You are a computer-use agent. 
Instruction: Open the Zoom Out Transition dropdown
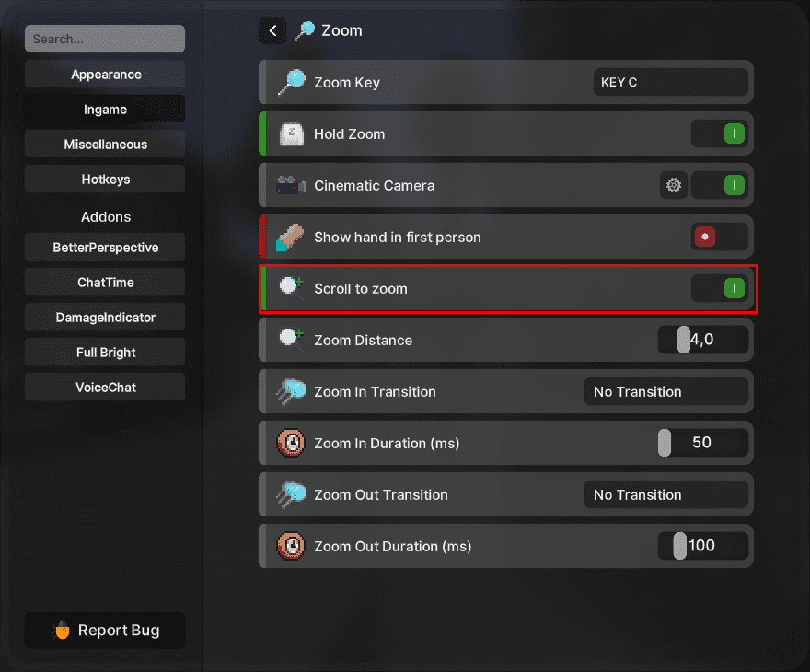[x=666, y=494]
